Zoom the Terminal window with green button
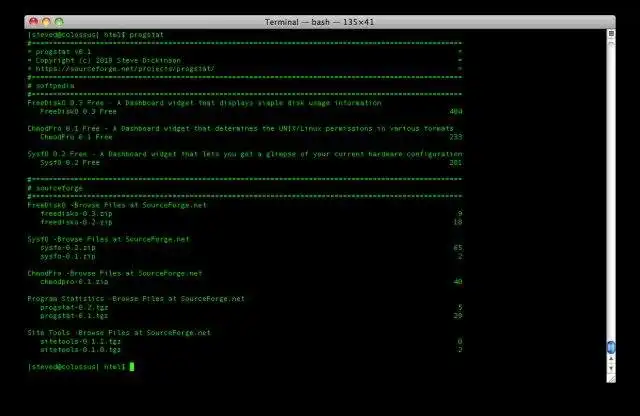Image resolution: width=640 pixels, height=416 pixels. 59,22
